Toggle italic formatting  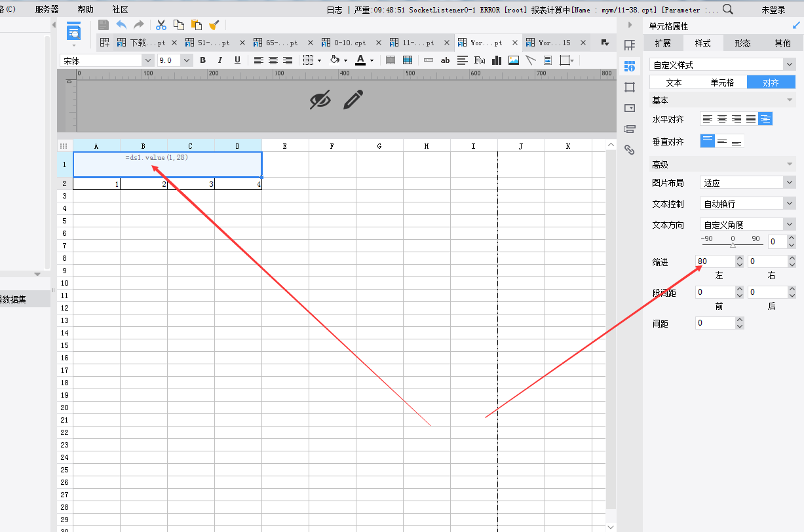[220, 60]
